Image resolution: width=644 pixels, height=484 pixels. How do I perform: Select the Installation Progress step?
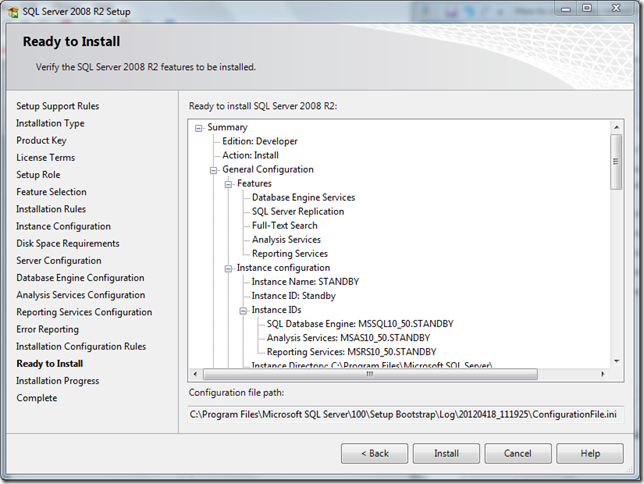tap(58, 381)
